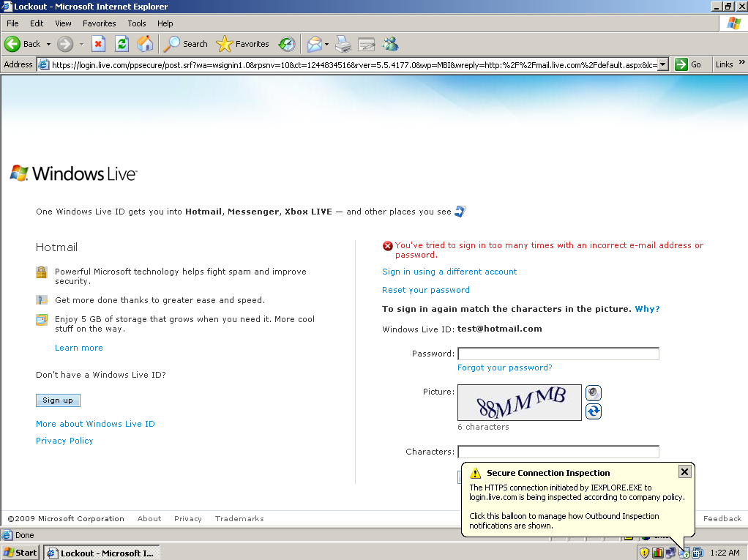The width and height of the screenshot is (748, 560).
Task: Click the red error icon beside the sign-in warning
Action: pos(388,246)
